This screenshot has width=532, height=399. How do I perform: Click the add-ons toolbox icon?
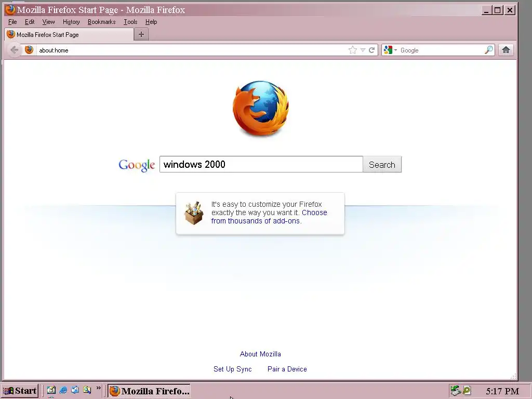click(x=194, y=213)
